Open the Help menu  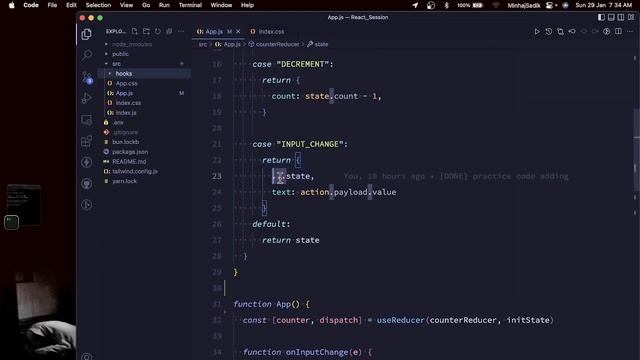pos(247,5)
